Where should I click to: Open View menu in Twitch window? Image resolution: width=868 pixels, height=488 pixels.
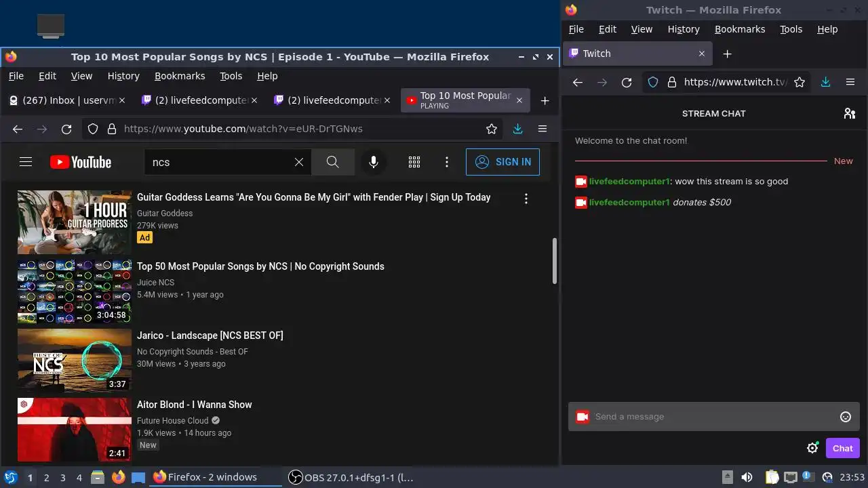point(642,29)
